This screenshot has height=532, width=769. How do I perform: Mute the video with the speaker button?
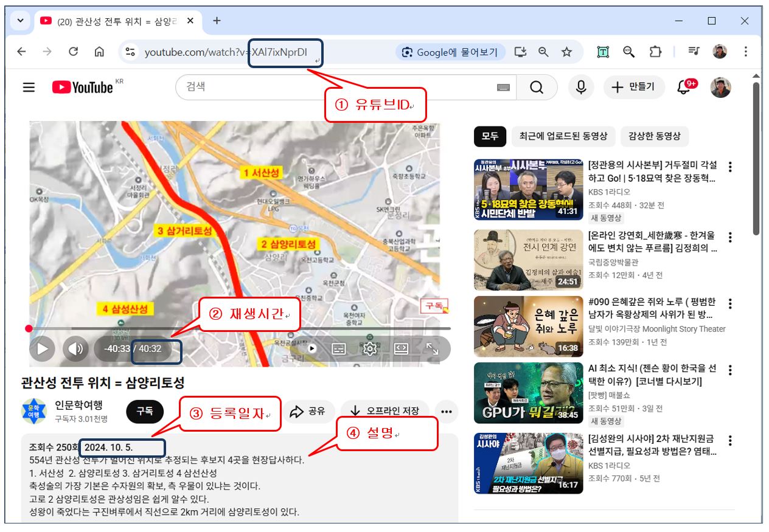[75, 348]
